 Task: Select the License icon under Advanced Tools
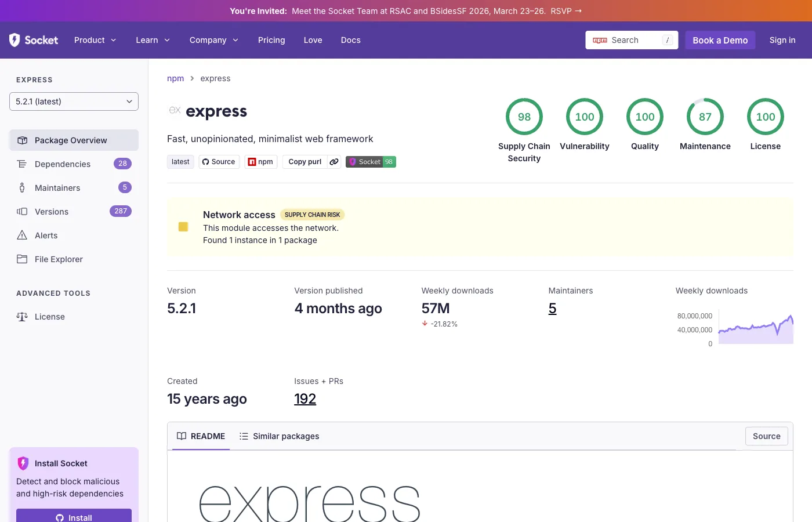pos(21,316)
